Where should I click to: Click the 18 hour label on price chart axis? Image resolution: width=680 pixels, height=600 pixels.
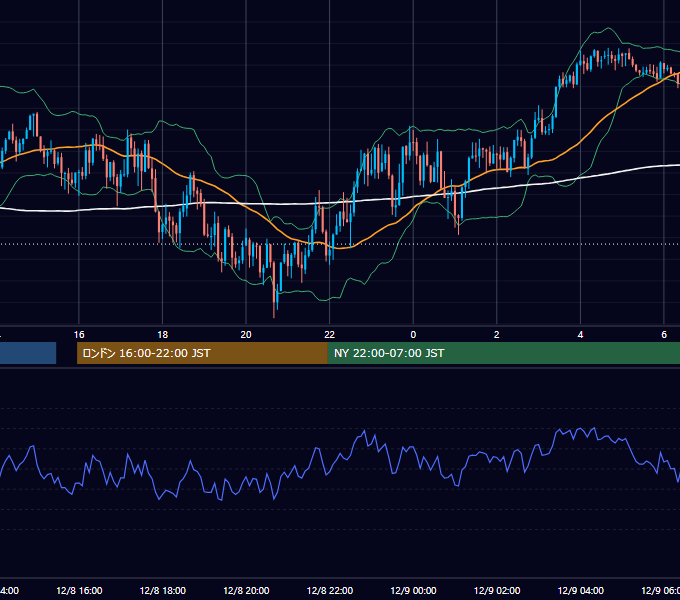[x=162, y=335]
